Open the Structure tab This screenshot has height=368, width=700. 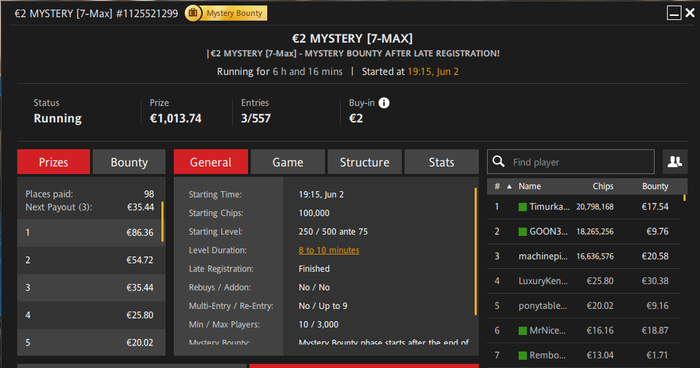click(x=365, y=162)
